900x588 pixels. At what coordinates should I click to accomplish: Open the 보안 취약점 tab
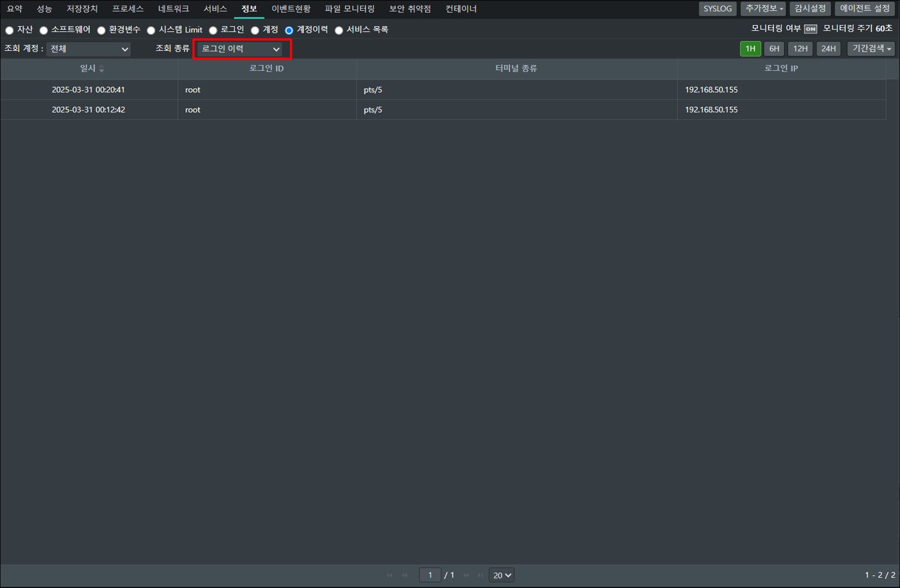409,9
